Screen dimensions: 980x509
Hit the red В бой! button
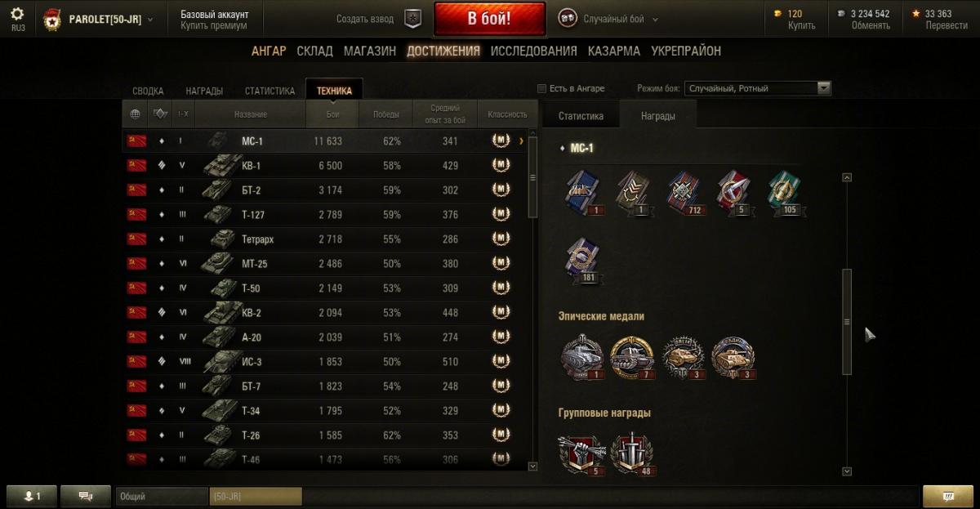pyautogui.click(x=489, y=19)
